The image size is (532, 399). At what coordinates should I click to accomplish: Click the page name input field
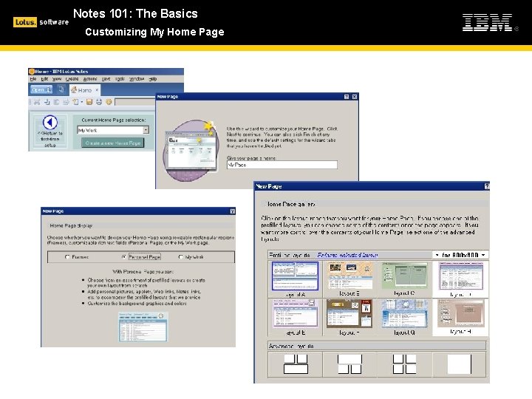pos(282,165)
